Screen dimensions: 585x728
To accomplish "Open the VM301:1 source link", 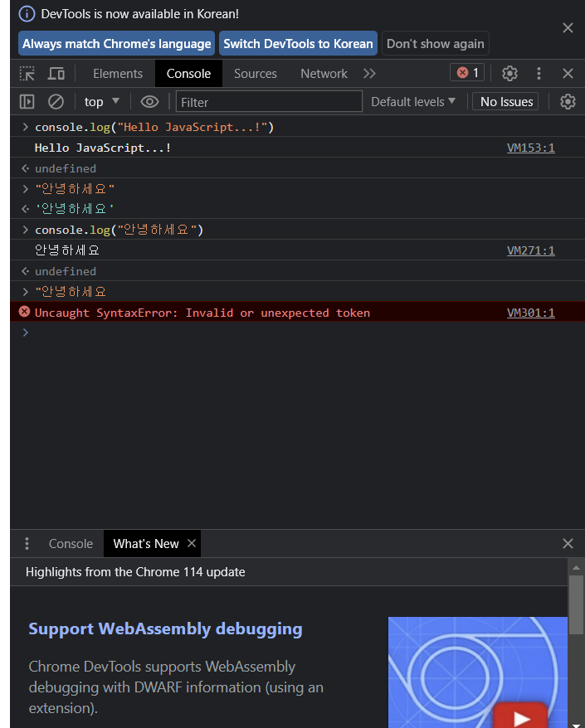I will [x=530, y=313].
